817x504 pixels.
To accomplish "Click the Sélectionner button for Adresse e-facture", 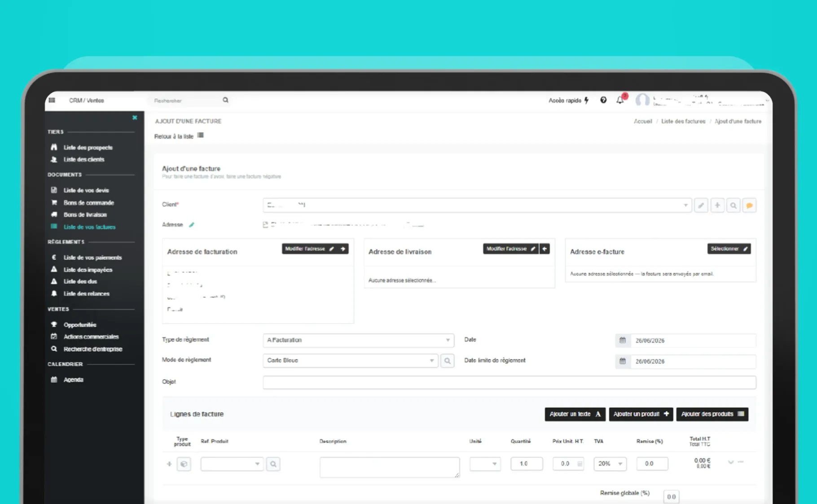I will tap(729, 249).
